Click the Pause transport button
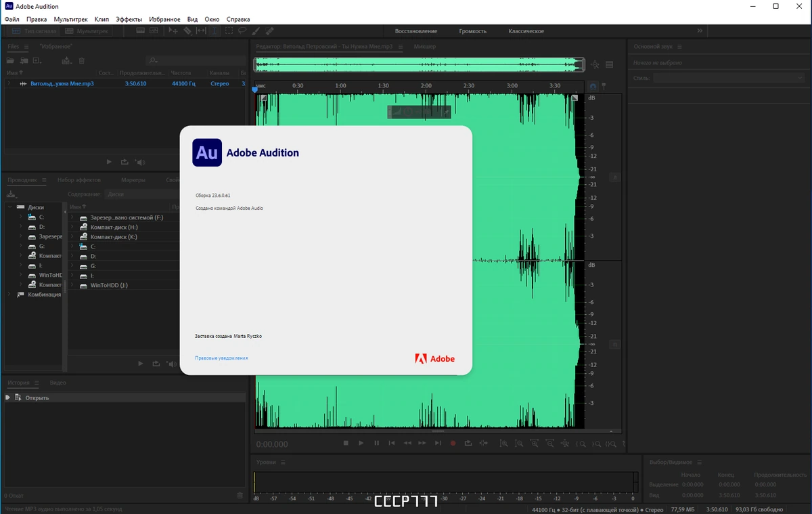The width and height of the screenshot is (812, 514). [x=377, y=443]
